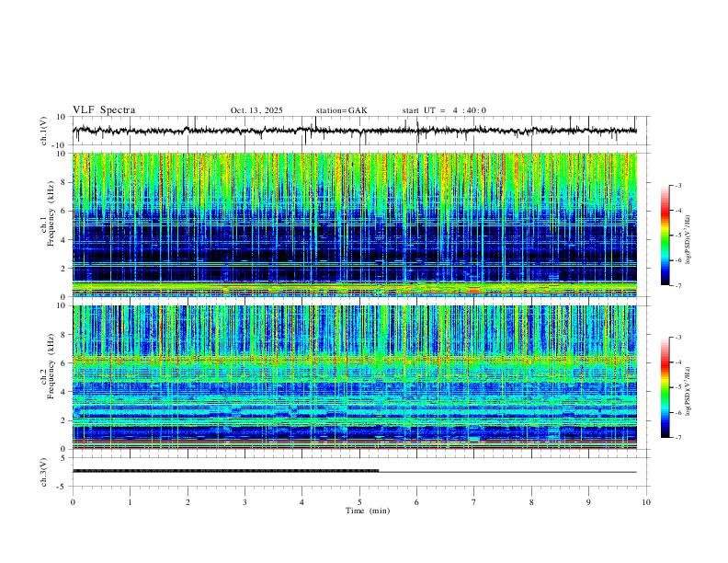728x563 pixels.
Task: Click the "8" tick label on the Time axis
Action: point(531,502)
